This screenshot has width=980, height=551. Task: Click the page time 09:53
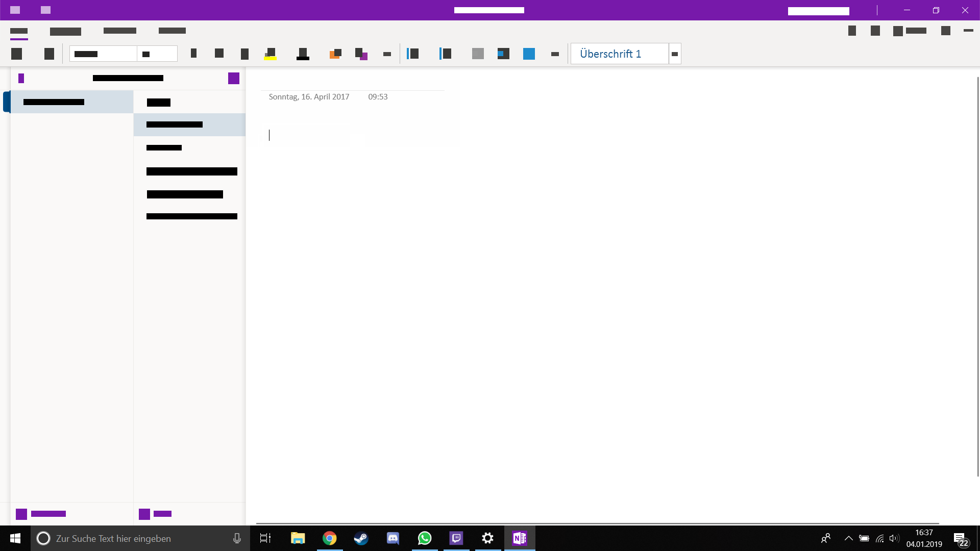[378, 97]
